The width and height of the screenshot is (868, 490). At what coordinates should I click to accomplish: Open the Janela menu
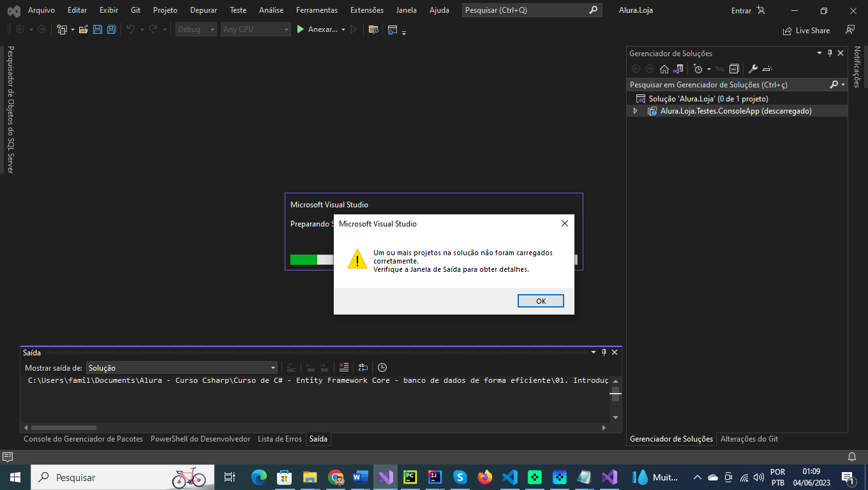click(x=407, y=10)
